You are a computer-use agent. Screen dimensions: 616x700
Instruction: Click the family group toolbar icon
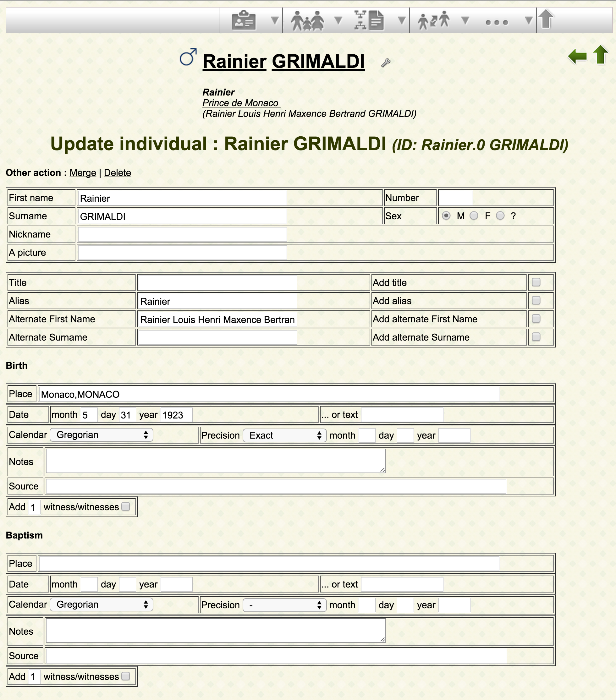click(307, 20)
